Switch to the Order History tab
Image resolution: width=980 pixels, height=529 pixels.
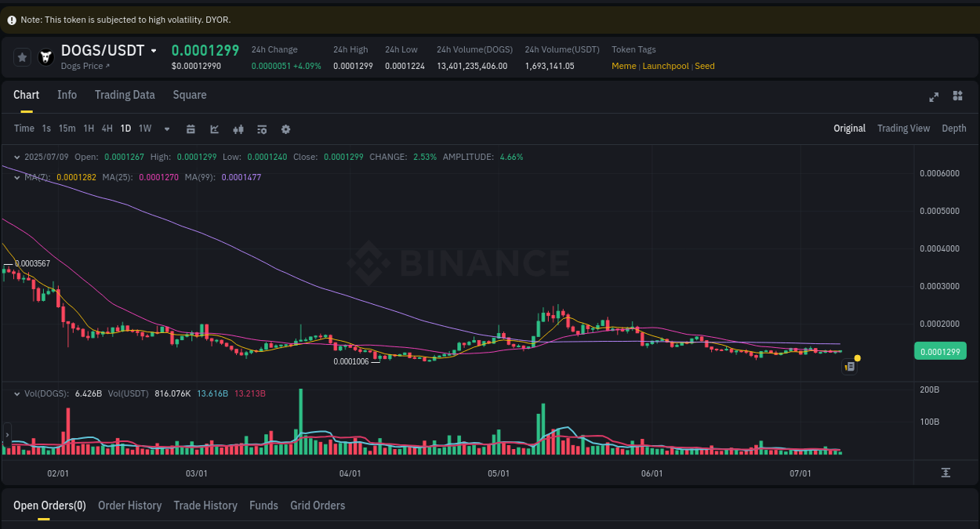pyautogui.click(x=129, y=505)
